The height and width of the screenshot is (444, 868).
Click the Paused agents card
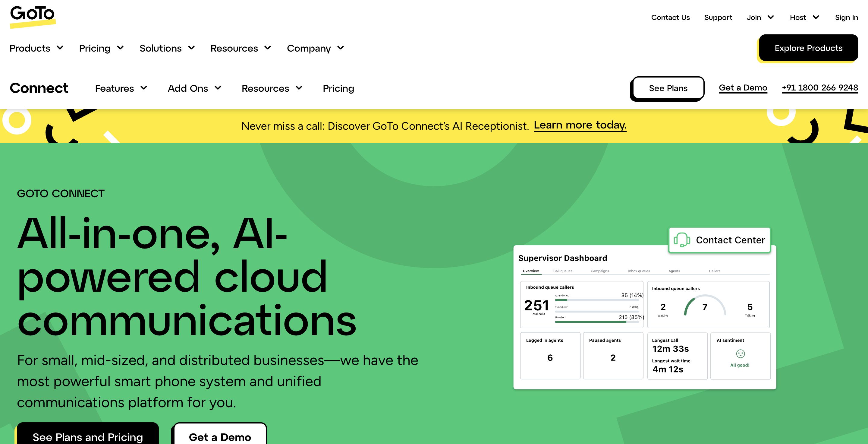(613, 356)
